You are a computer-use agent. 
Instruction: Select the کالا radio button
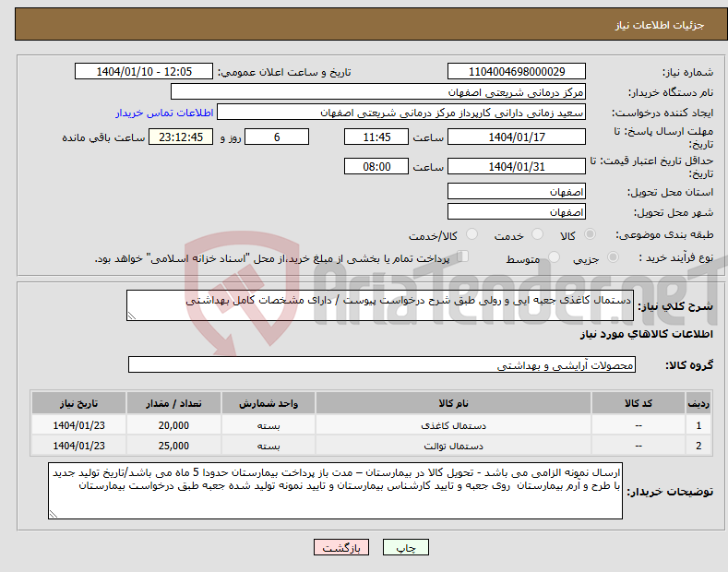tap(590, 234)
